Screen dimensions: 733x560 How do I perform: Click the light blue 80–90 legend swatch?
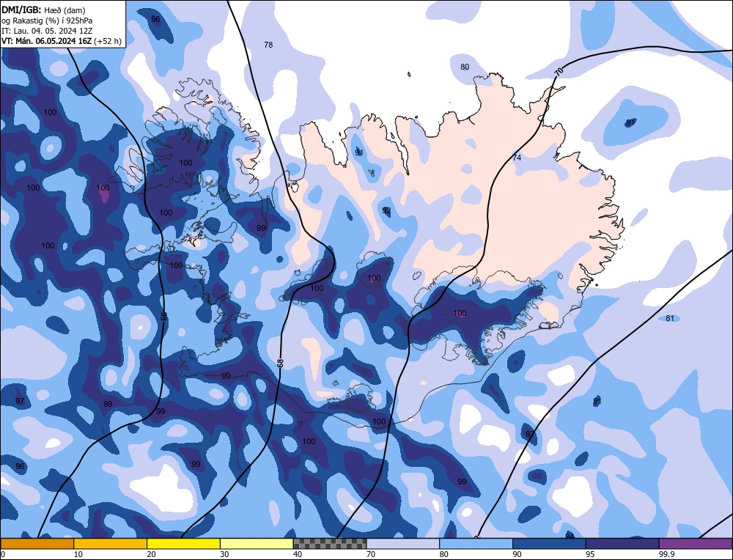(476, 544)
